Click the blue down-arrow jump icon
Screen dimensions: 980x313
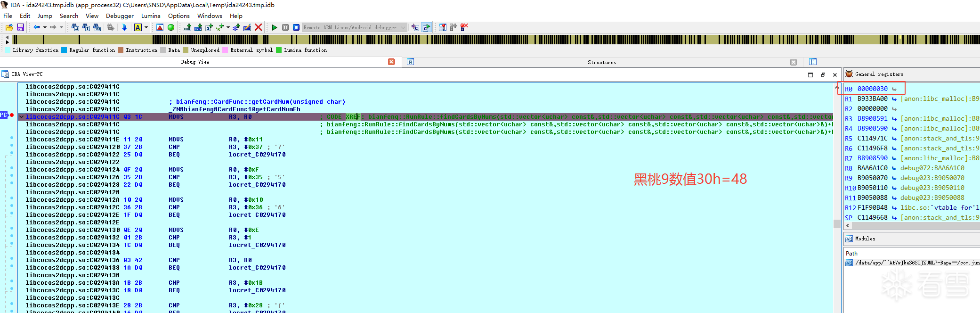(124, 27)
